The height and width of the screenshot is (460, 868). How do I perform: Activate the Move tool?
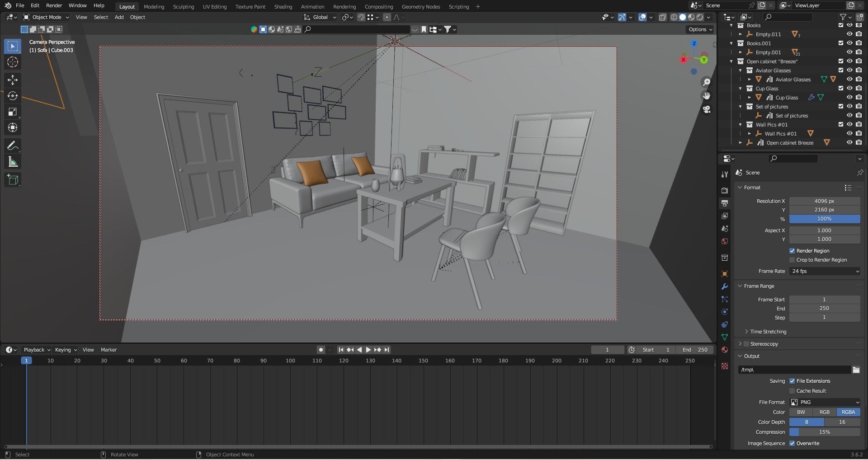click(13, 80)
